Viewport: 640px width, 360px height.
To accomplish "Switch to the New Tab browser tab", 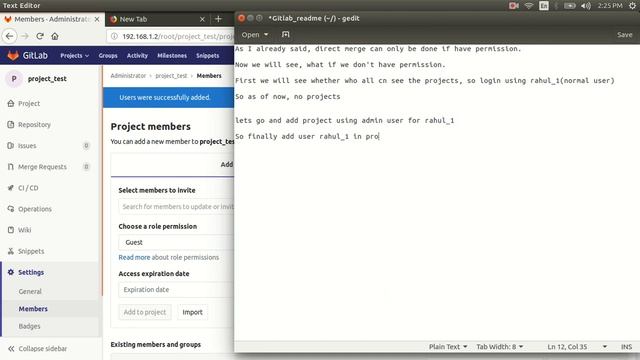I will (157, 19).
